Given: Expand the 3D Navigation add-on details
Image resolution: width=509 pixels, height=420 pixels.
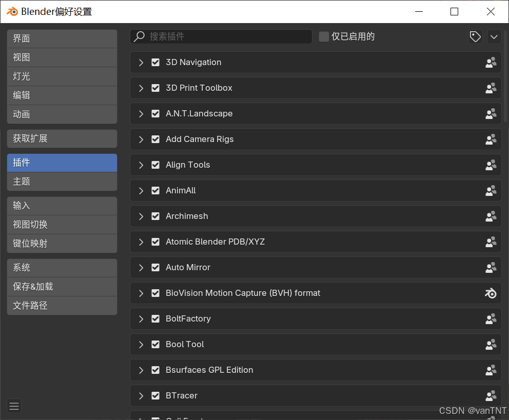Looking at the screenshot, I should click(x=141, y=62).
